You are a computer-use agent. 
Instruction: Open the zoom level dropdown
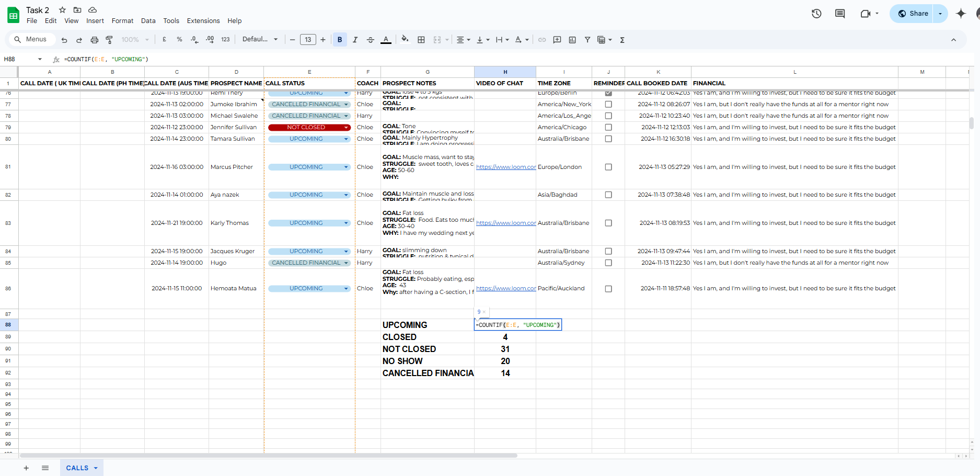coord(135,40)
